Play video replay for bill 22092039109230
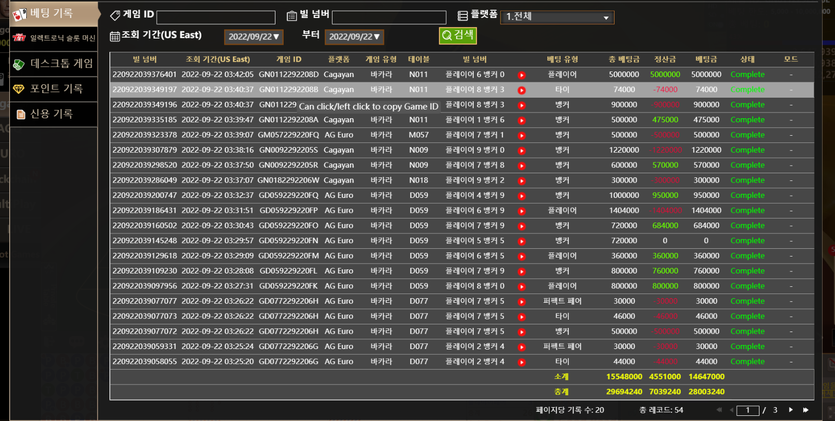835x421 pixels. coord(521,271)
